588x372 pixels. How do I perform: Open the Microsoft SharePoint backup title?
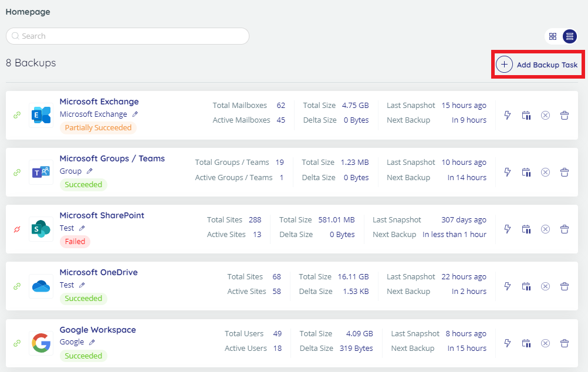click(102, 215)
